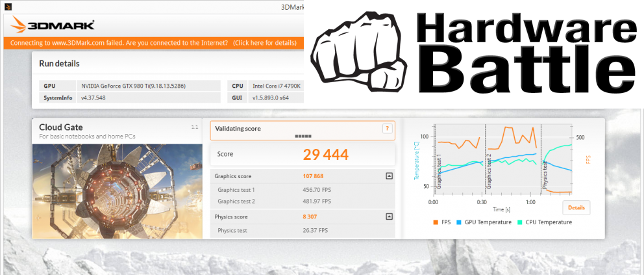Click the 'Click here for details' connection link
Viewport: 644px width, 275px height.
[266, 43]
